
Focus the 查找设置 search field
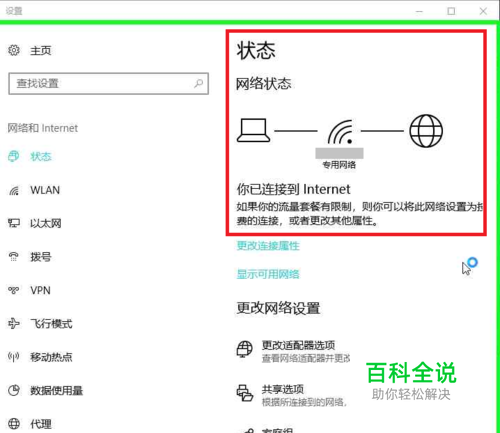[x=109, y=83]
